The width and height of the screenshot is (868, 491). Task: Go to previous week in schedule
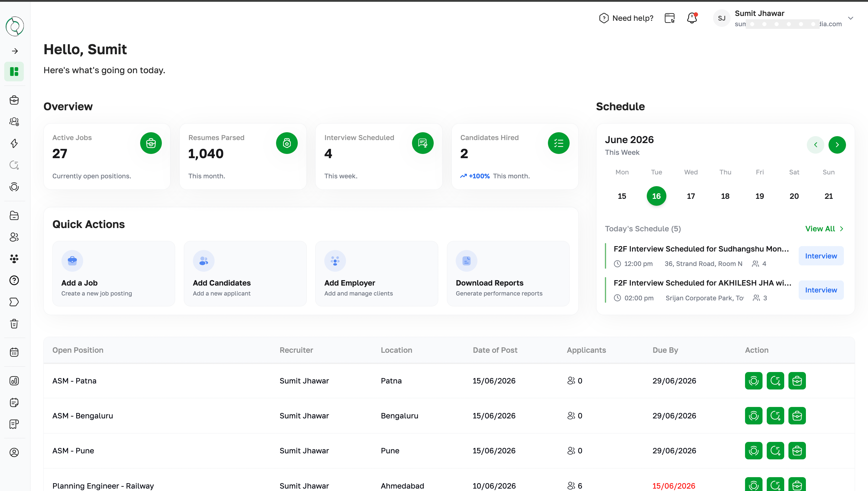[x=815, y=145]
